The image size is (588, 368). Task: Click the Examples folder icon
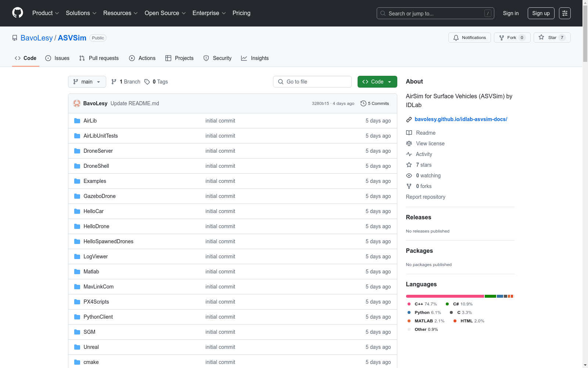tap(77, 181)
